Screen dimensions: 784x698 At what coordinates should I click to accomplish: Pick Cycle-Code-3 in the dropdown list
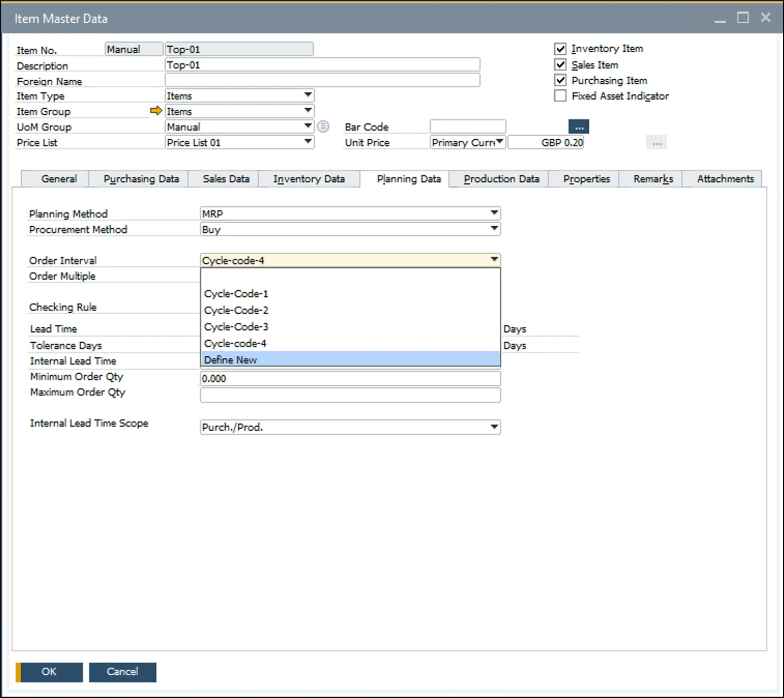[351, 327]
